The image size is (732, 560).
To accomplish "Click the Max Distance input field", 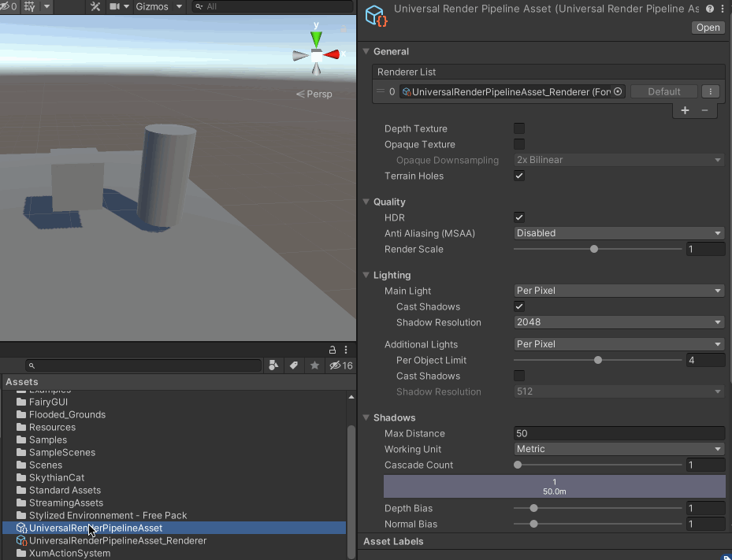I will pyautogui.click(x=619, y=433).
